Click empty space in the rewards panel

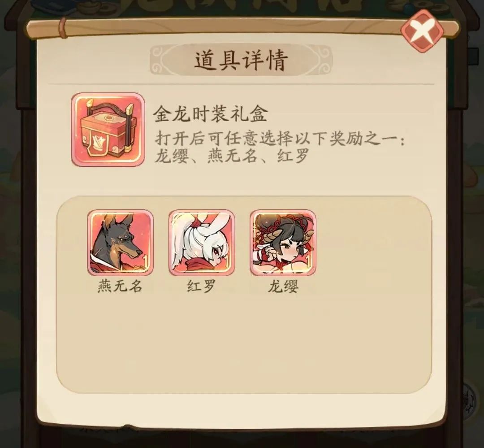[x=244, y=340]
